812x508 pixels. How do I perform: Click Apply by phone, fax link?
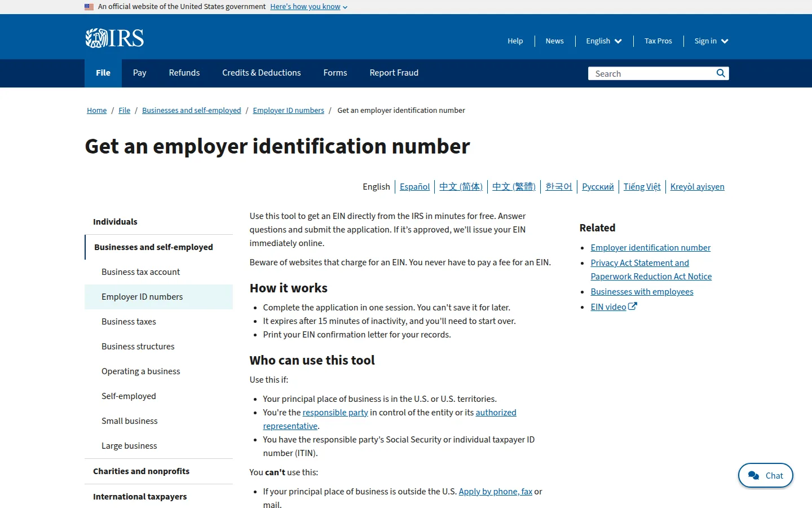pos(495,492)
